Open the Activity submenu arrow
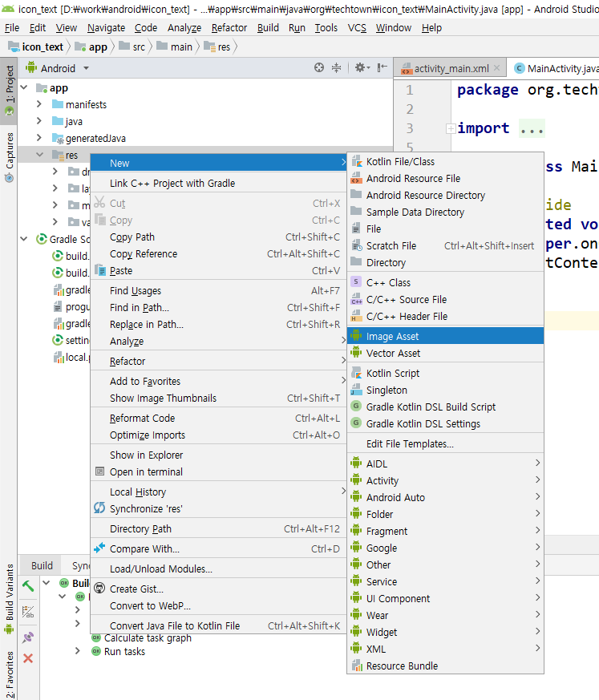Screen dimensions: 599x700 (538, 480)
